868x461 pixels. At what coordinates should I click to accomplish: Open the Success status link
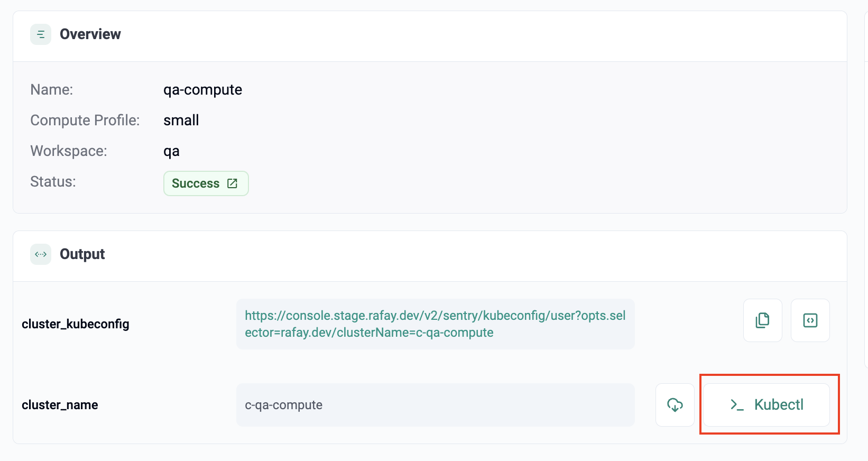(x=206, y=183)
